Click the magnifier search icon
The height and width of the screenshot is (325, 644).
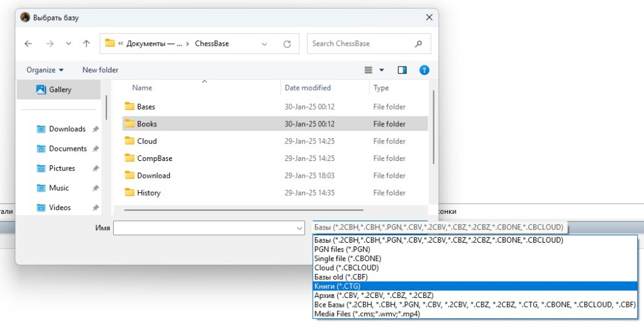pyautogui.click(x=418, y=43)
